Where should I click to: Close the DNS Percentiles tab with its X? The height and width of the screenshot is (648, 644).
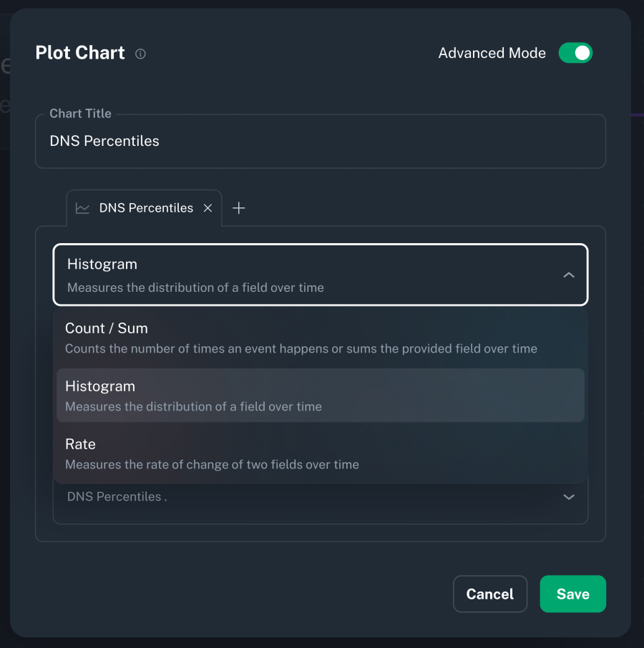[x=207, y=207]
